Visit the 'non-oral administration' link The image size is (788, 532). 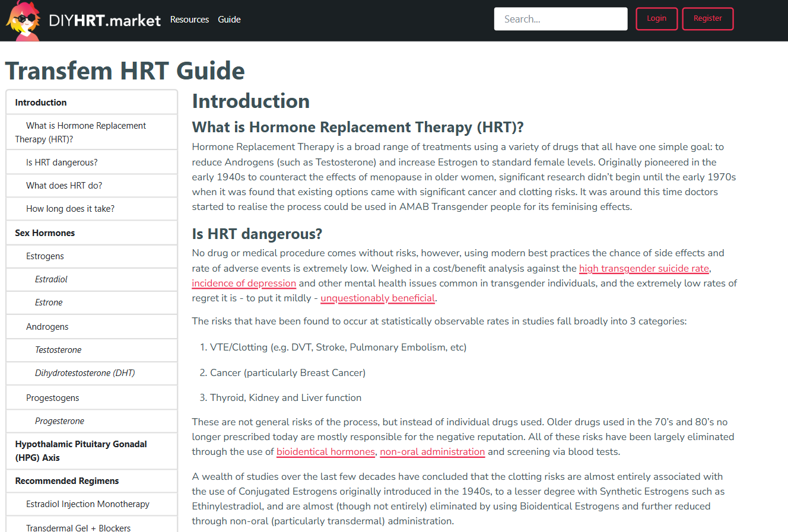tap(432, 452)
